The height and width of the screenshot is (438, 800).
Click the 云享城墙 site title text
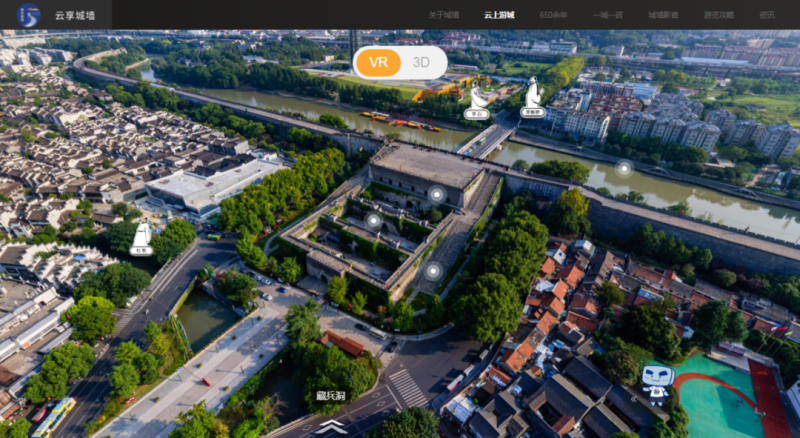click(75, 15)
